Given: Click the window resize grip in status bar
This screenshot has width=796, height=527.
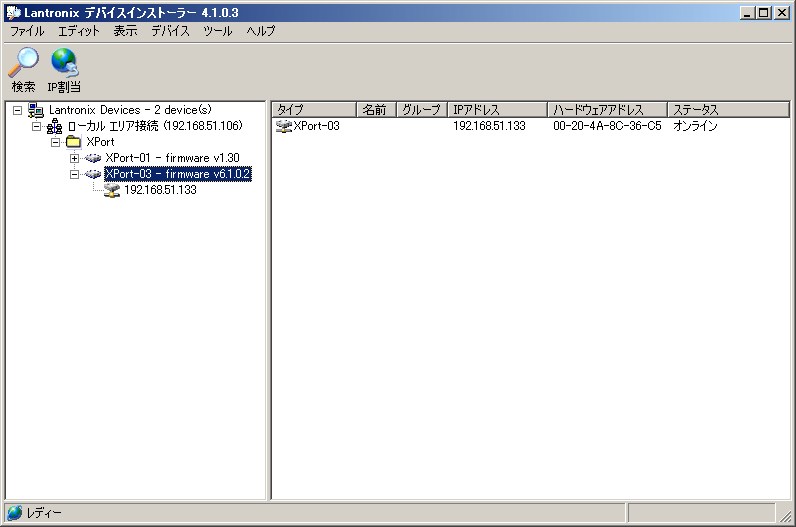Looking at the screenshot, I should 785,515.
